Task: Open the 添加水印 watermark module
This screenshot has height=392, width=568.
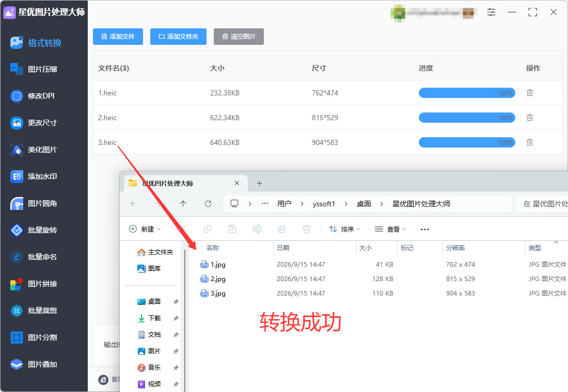Action: point(34,176)
